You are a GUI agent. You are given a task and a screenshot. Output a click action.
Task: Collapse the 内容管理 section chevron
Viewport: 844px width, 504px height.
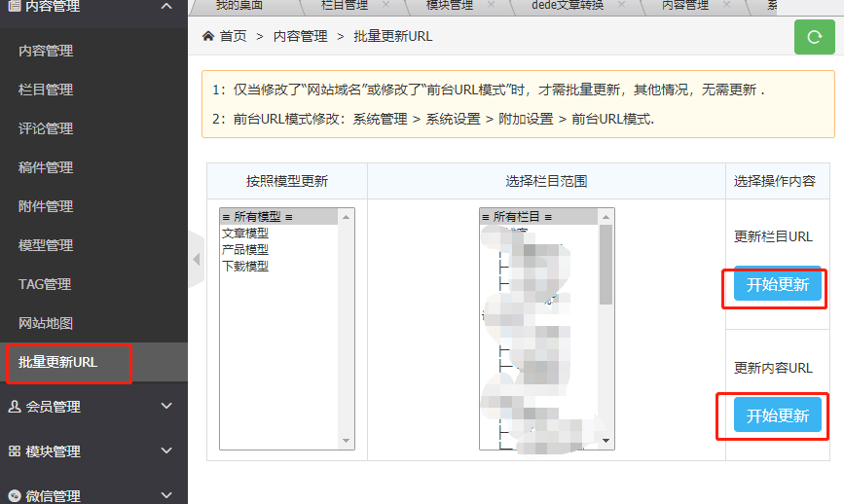(x=166, y=6)
